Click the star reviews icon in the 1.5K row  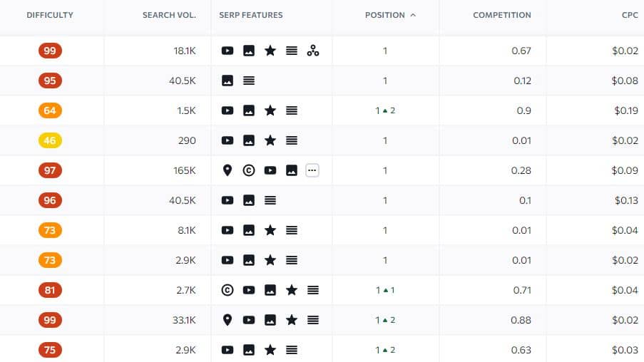coord(270,110)
